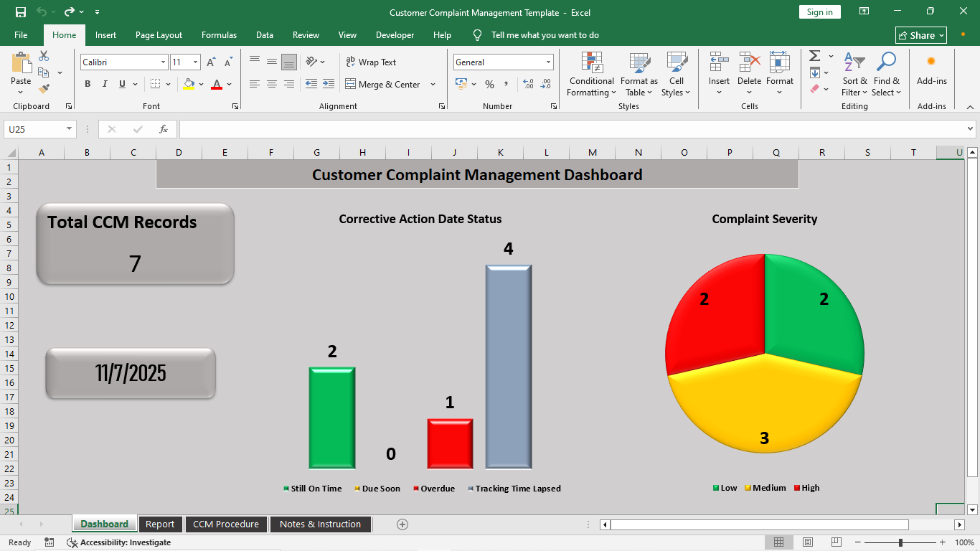This screenshot has height=551, width=980.
Task: Click the Save icon in title bar
Action: (x=21, y=12)
